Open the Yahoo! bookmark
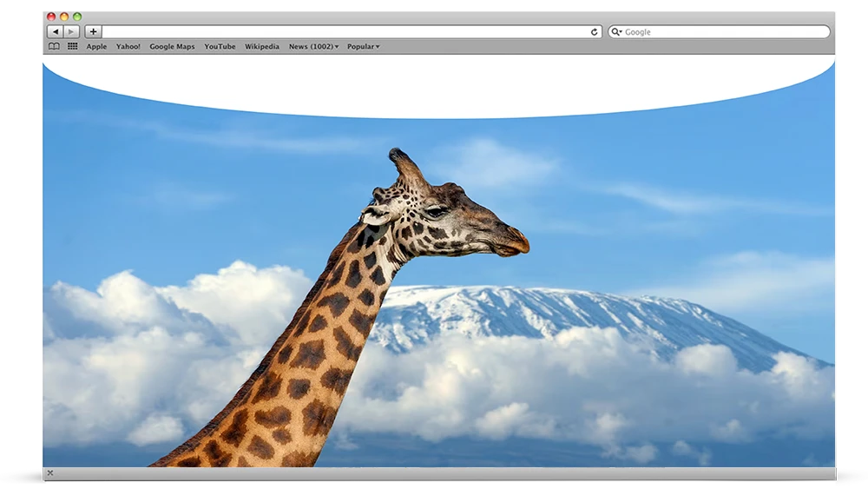 pos(128,47)
